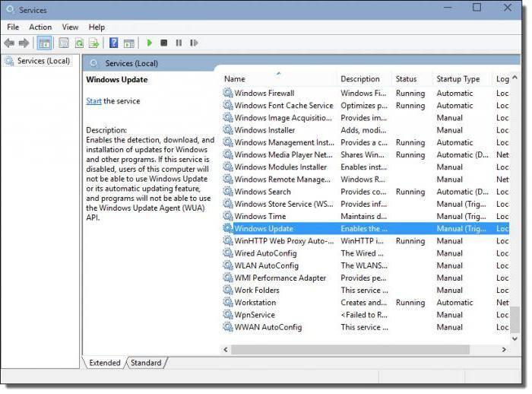Click 'Windows Update' heading in description pane
Screen dimensions: 532x394
pos(117,79)
